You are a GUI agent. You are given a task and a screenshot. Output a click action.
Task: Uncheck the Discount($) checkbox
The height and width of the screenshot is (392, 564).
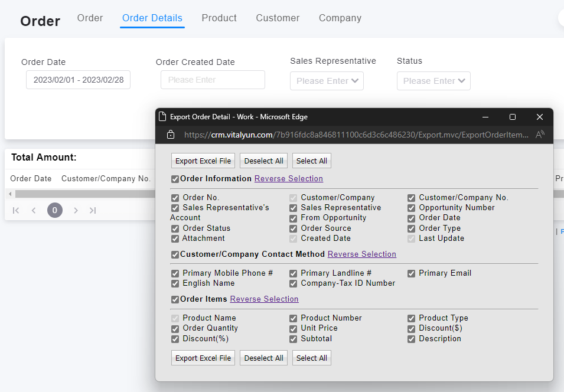[x=412, y=329]
